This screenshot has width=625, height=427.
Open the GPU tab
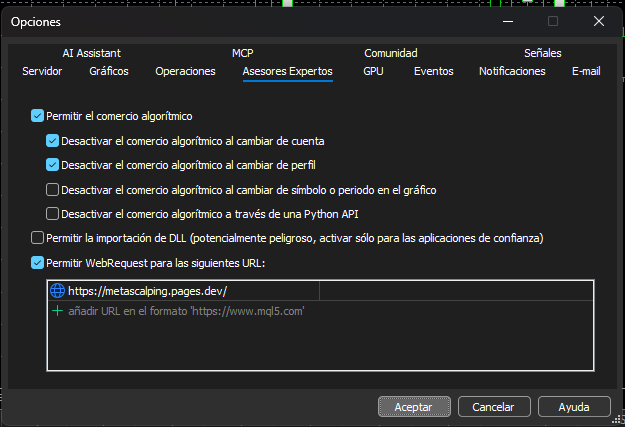pyautogui.click(x=373, y=71)
